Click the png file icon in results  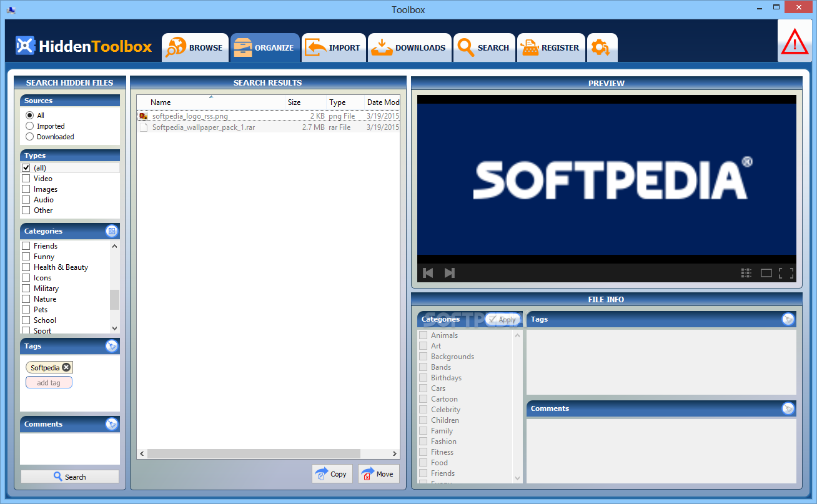(143, 116)
